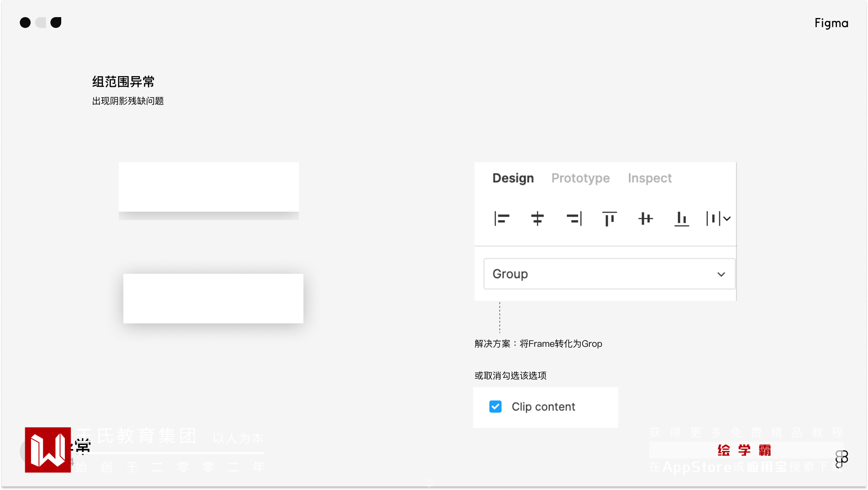
Task: Click Figma logo icon at bottom right
Action: pyautogui.click(x=841, y=458)
